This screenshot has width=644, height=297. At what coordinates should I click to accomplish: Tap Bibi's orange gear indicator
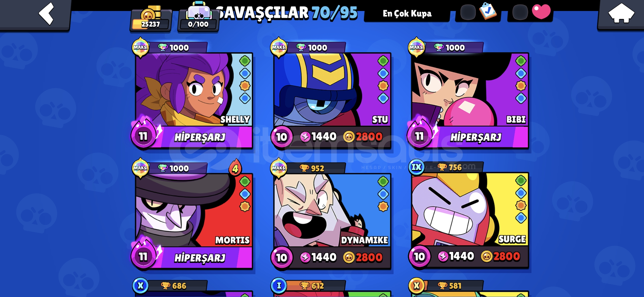(x=521, y=86)
